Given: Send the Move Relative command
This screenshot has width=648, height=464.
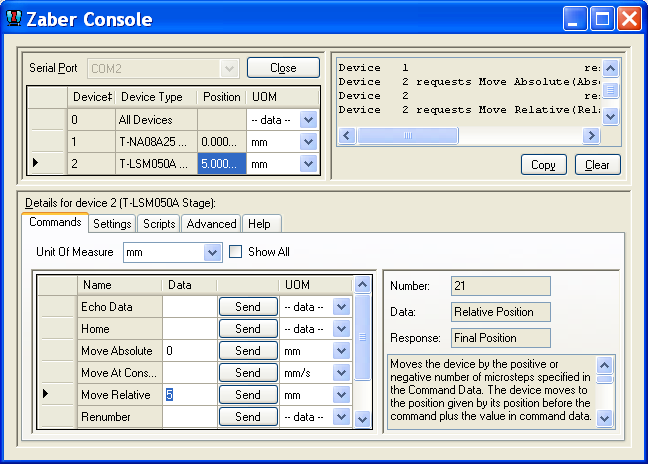Looking at the screenshot, I should pyautogui.click(x=248, y=395).
